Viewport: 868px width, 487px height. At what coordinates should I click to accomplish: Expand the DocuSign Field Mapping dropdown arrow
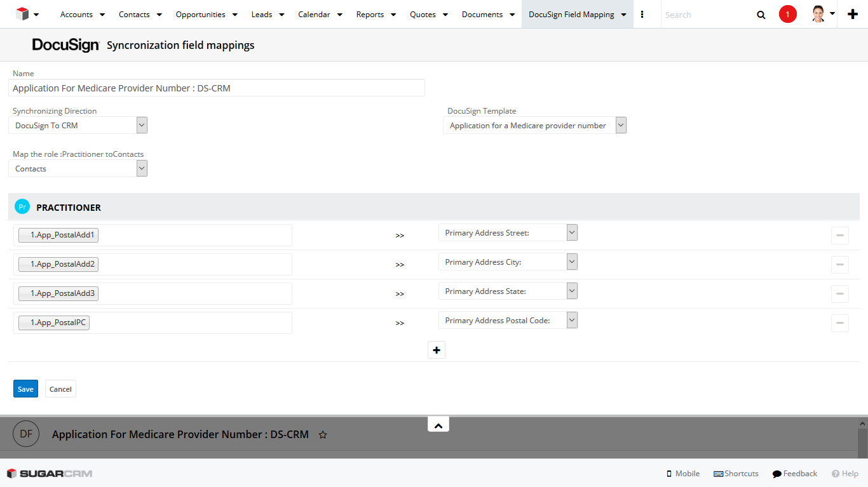pyautogui.click(x=623, y=15)
